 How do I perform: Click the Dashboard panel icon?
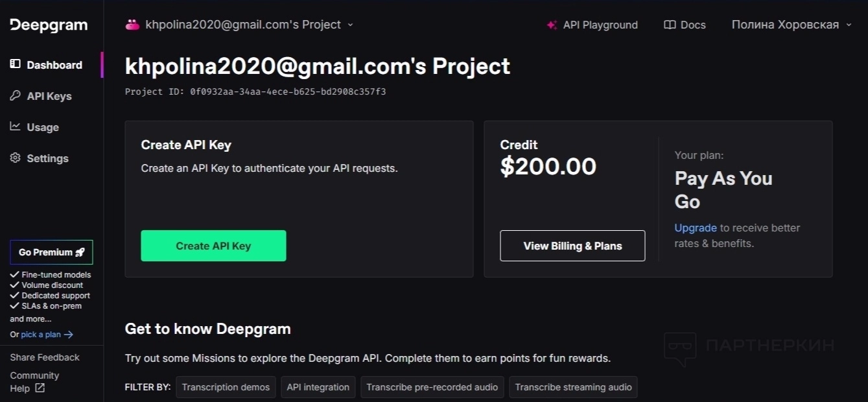click(x=16, y=64)
